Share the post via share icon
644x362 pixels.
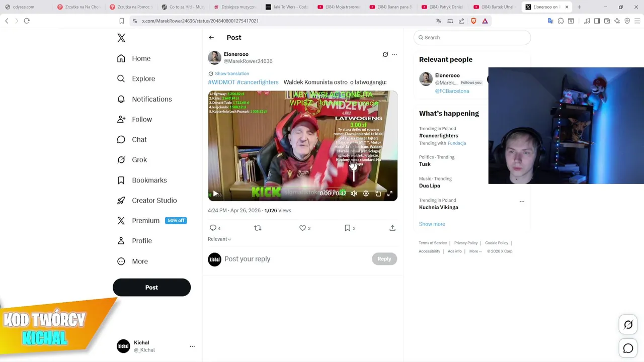coord(392,228)
